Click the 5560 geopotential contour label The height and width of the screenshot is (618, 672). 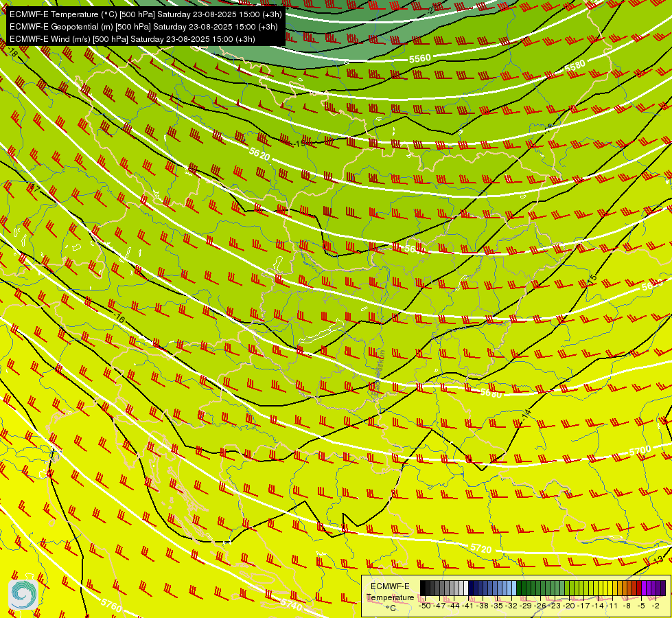point(419,58)
